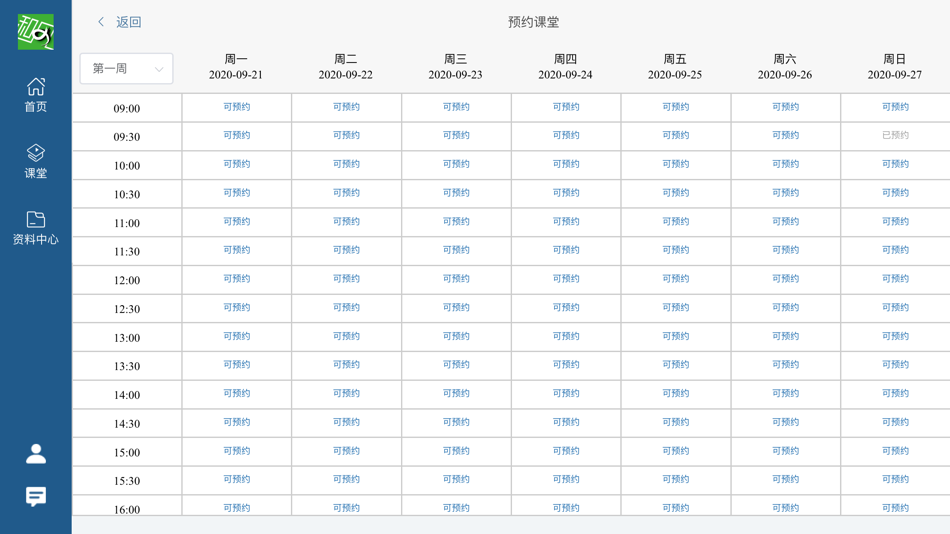Click Sunday 09:30 已预约 slot

click(x=895, y=135)
